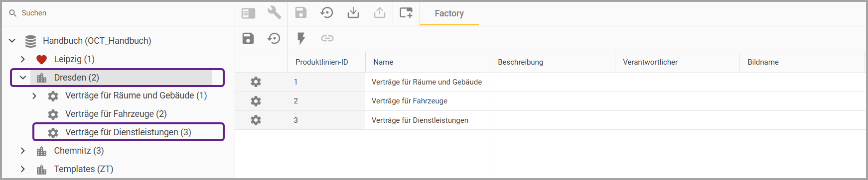
Task: Click the download import icon
Action: point(353,12)
